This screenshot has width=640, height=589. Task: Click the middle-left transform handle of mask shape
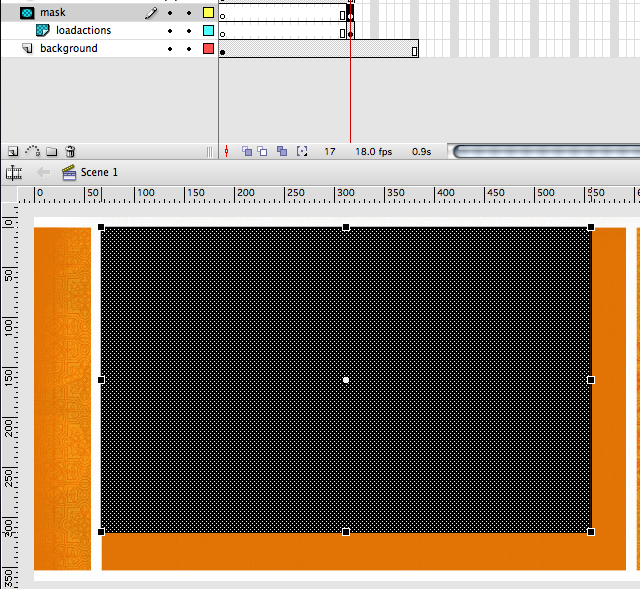101,380
